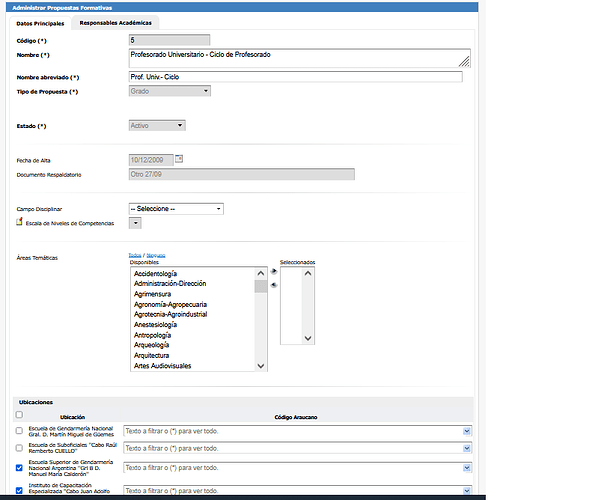Image resolution: width=613 pixels, height=500 pixels.
Task: Click Disponibles list scroll up arrow
Action: [261, 273]
